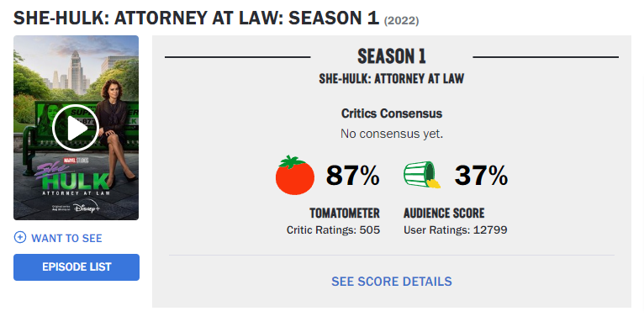Screen dimensions: 644x327
Task: Open SEE SCORE DETAILS link
Action: pos(392,282)
